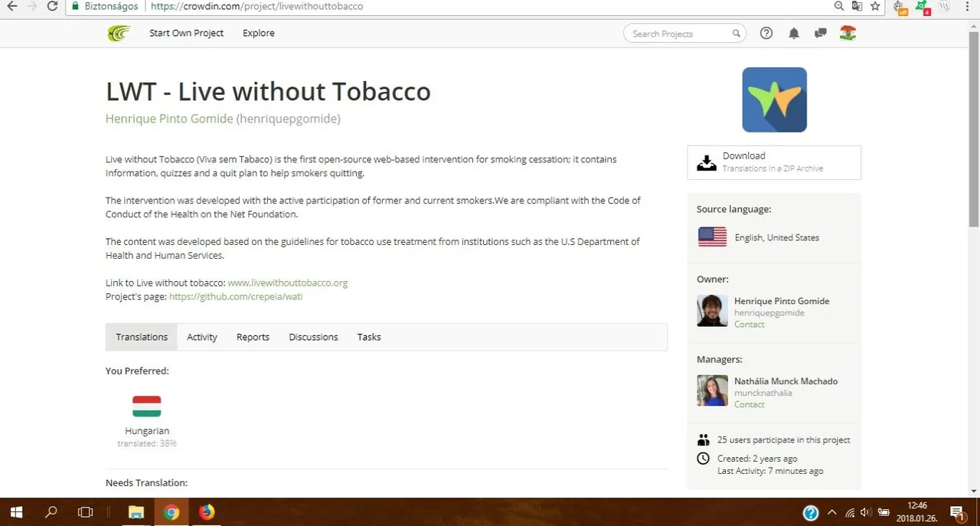Go back to previous page
This screenshot has width=980, height=526.
pos(11,6)
